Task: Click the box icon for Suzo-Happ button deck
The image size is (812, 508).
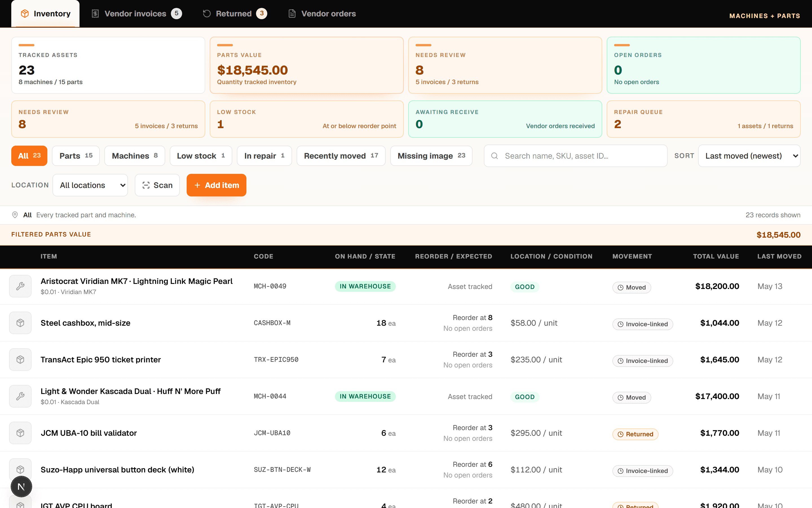Action: [20, 469]
